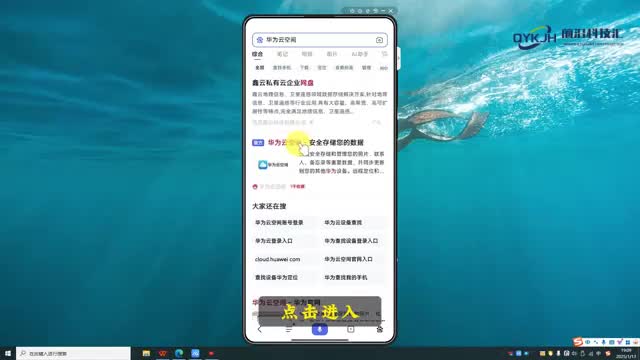The image size is (640, 360).
Task: Click suggestion 华为云空间官网入口
Action: pyautogui.click(x=348, y=259)
